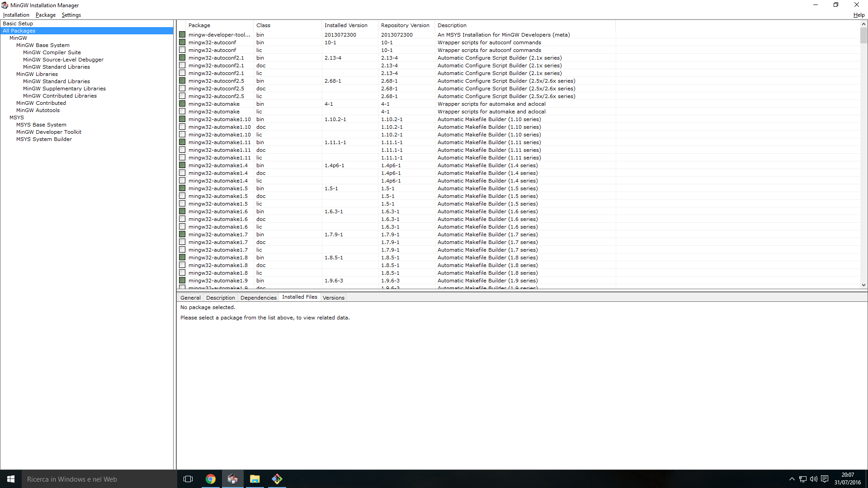Mark mingw32-autoconf2.1 doc package checkbox

(x=182, y=66)
